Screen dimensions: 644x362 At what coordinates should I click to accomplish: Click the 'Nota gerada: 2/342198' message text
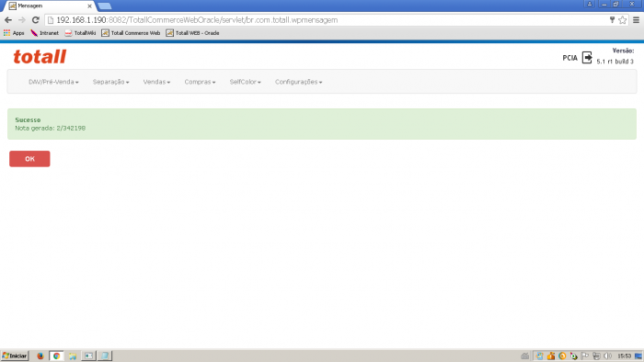(x=51, y=129)
